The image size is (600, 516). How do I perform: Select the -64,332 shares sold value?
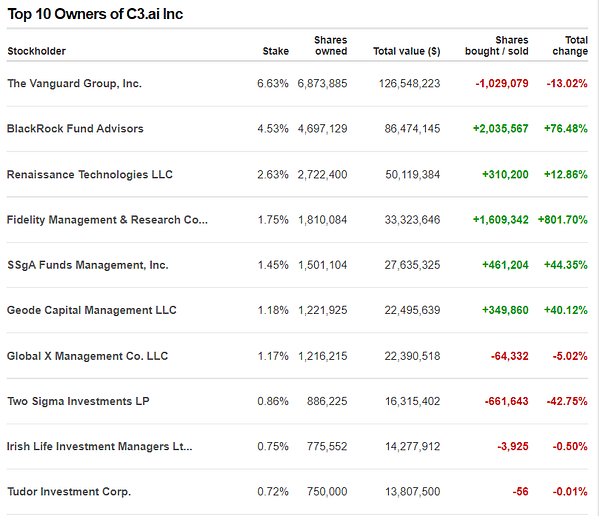click(510, 356)
